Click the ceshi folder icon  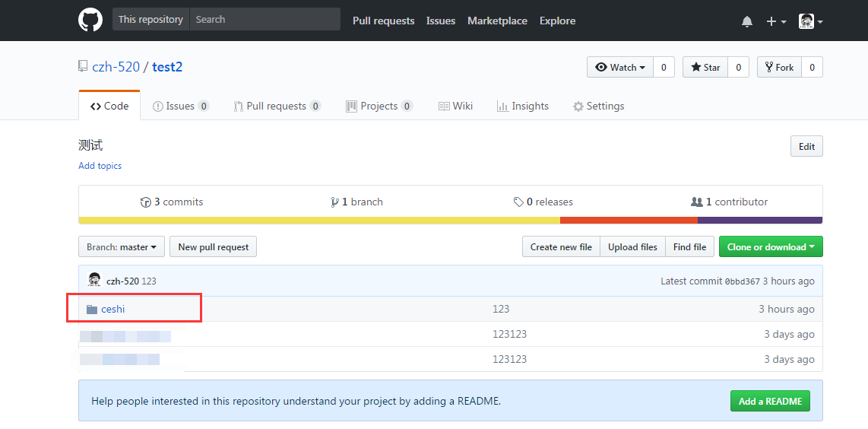coord(92,310)
